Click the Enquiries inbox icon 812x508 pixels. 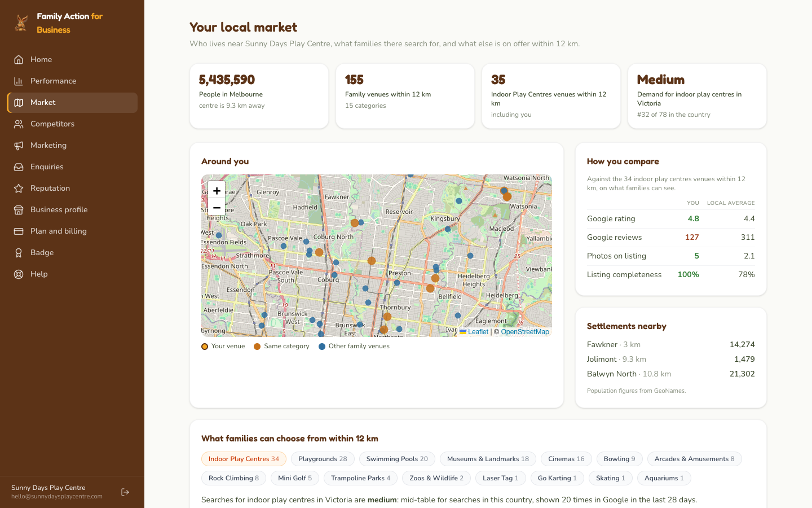(x=19, y=167)
